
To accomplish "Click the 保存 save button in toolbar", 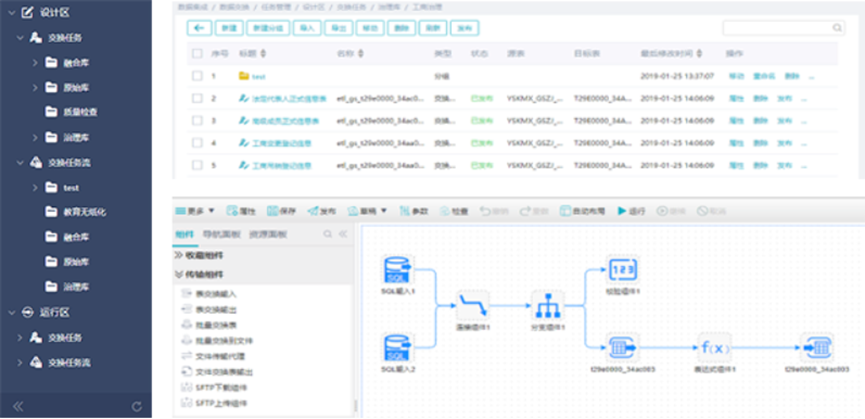I will (282, 211).
